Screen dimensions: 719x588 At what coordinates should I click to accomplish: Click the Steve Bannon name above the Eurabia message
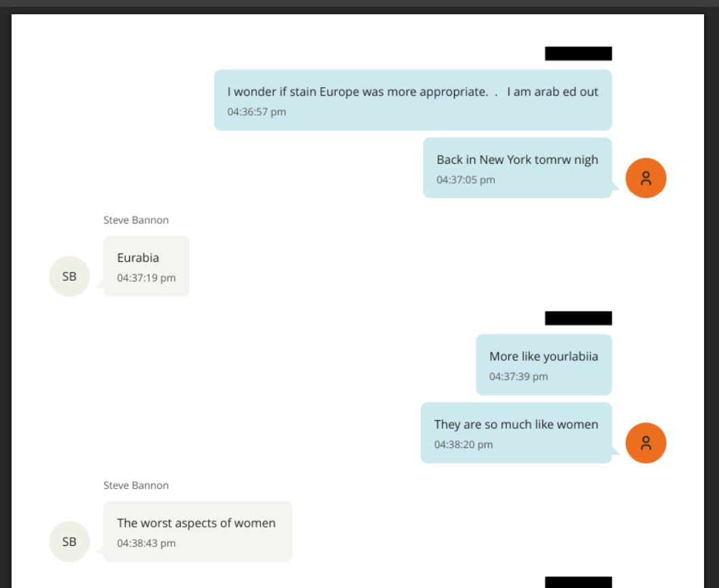click(x=136, y=220)
